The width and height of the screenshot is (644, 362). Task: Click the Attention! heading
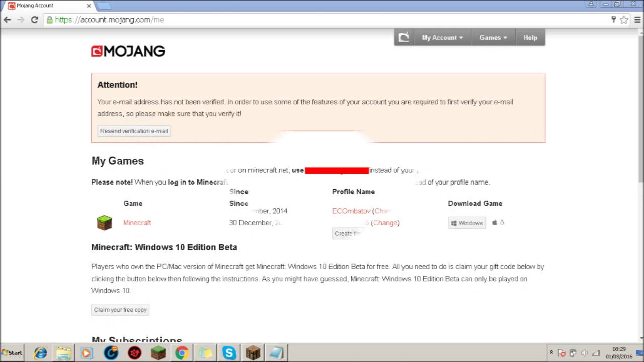click(x=117, y=85)
